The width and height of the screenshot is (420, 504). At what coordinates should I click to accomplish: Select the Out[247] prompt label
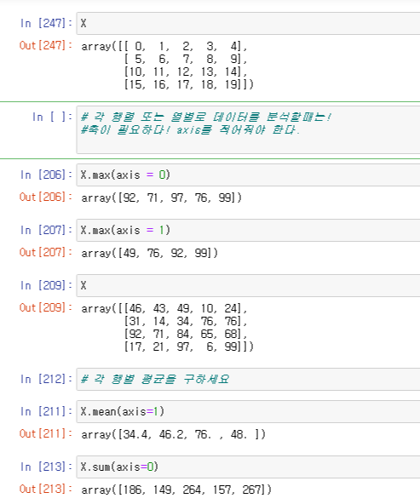click(46, 45)
